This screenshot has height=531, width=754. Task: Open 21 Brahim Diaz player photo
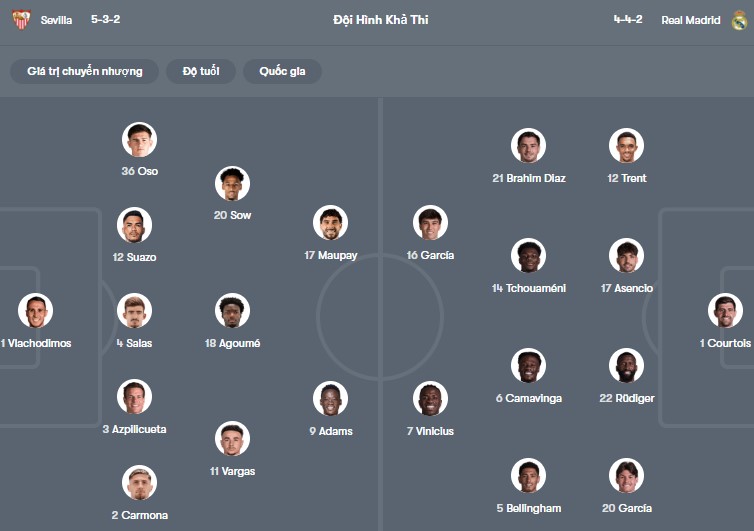tap(528, 146)
